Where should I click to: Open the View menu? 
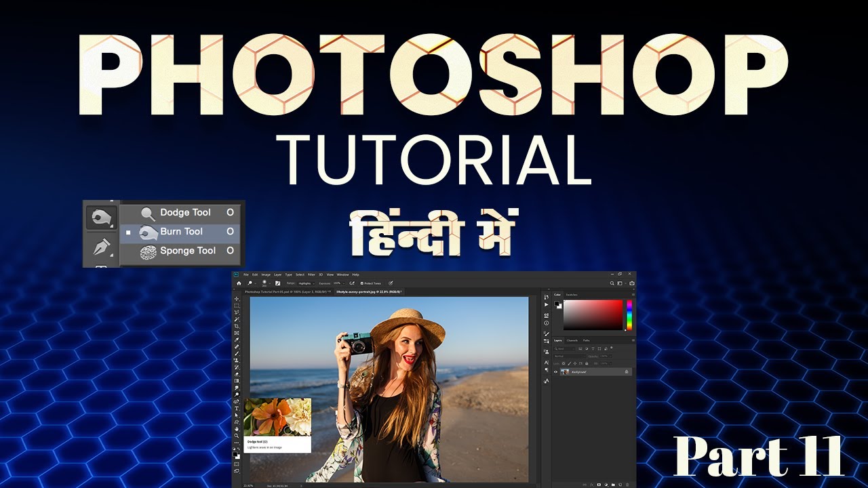[330, 274]
